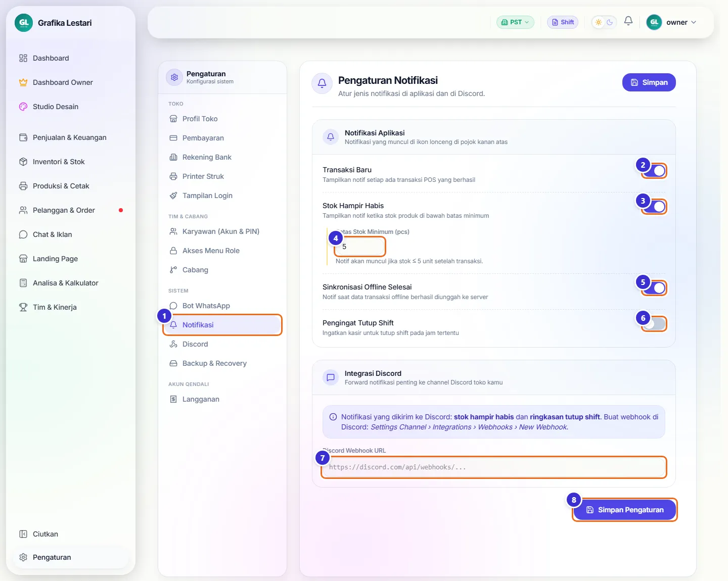Click the Discord Webhook URL field
This screenshot has height=581, width=728.
[x=494, y=467]
